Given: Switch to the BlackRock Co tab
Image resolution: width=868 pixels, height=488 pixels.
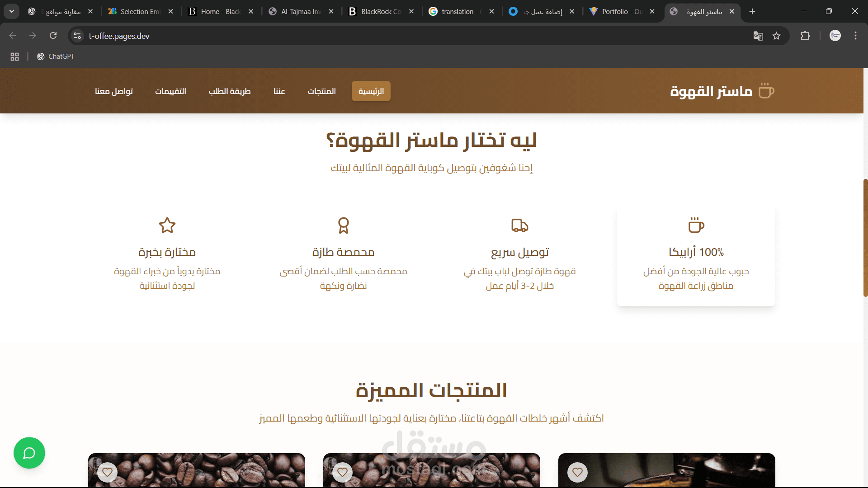Looking at the screenshot, I should tap(381, 11).
